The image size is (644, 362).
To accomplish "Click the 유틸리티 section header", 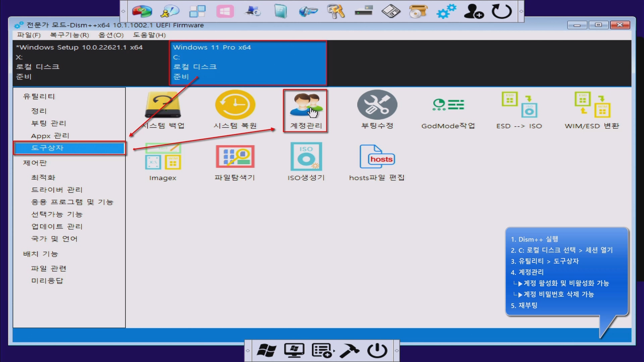I will click(x=39, y=97).
